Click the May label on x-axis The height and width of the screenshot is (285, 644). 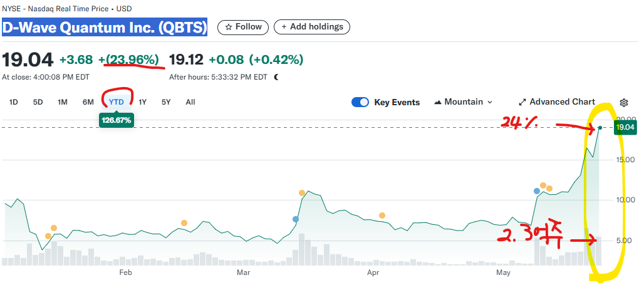(x=502, y=272)
